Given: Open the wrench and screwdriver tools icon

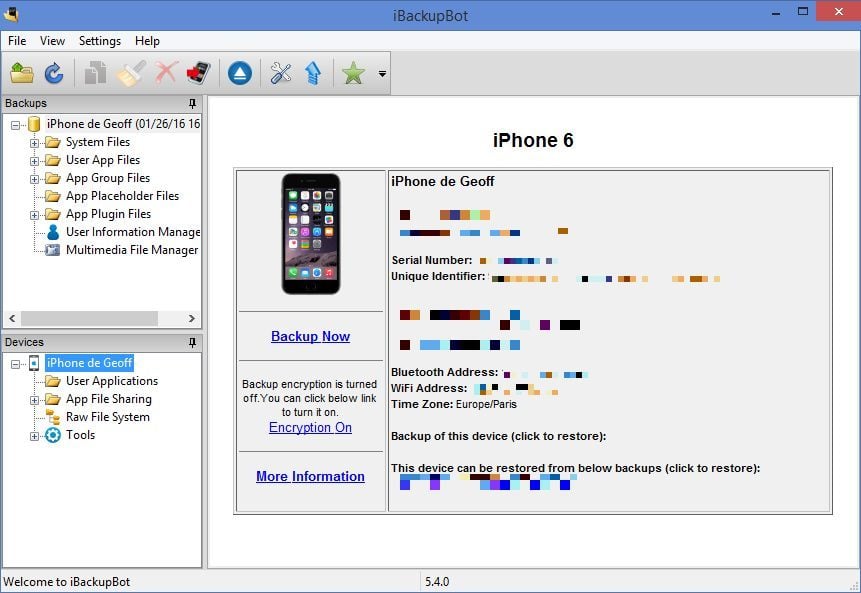Looking at the screenshot, I should pyautogui.click(x=281, y=73).
